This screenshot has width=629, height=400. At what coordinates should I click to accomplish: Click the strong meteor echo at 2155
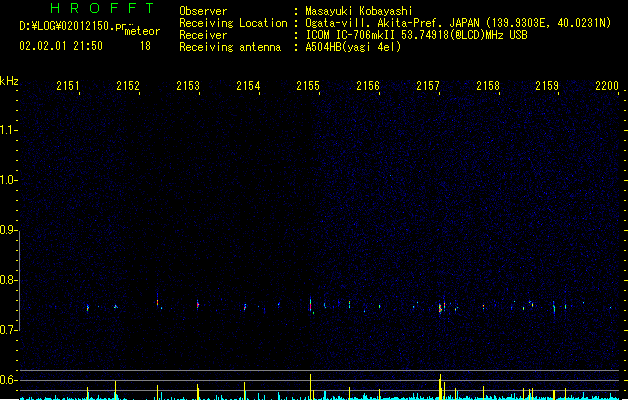(310, 304)
